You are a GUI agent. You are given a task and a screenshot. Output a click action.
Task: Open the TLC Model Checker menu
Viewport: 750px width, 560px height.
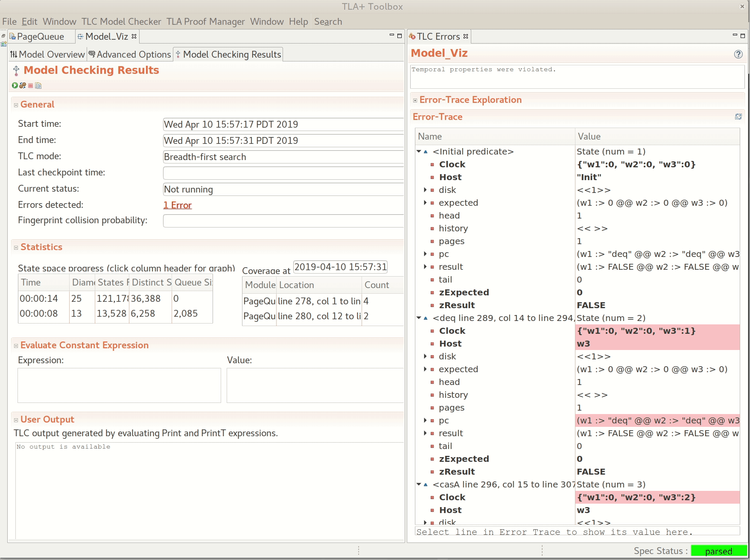[121, 22]
